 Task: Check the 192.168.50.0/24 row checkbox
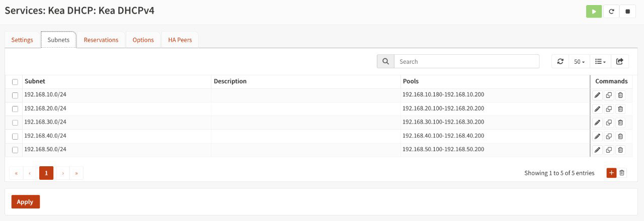15,150
